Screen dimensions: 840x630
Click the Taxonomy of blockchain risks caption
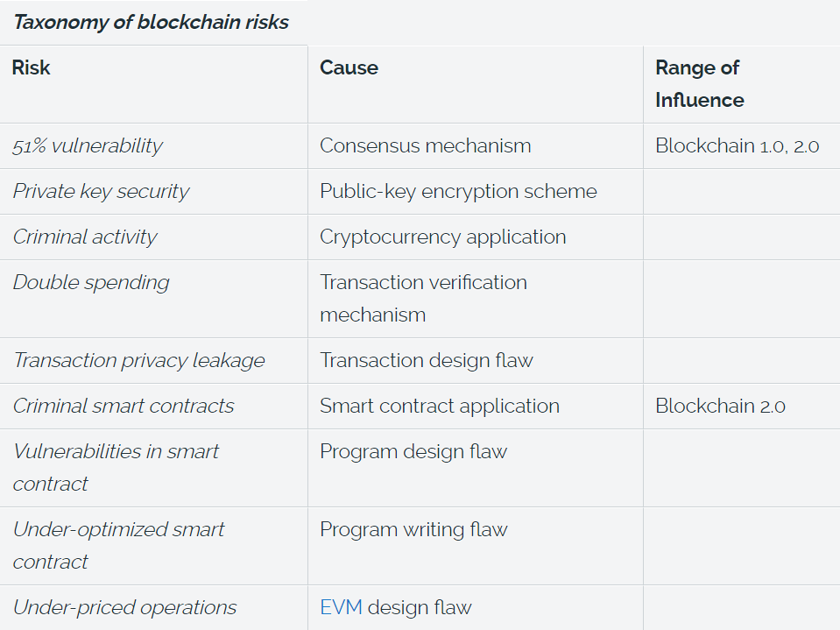pyautogui.click(x=151, y=22)
